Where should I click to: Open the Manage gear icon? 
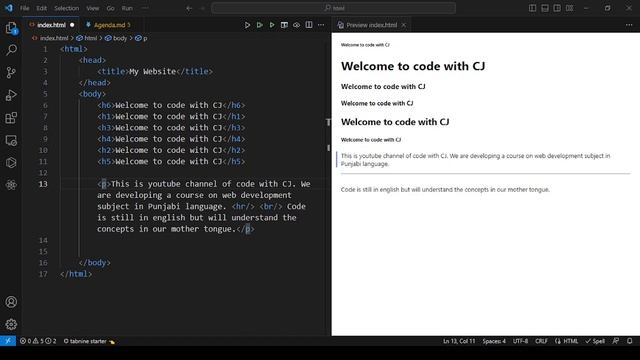point(11,324)
